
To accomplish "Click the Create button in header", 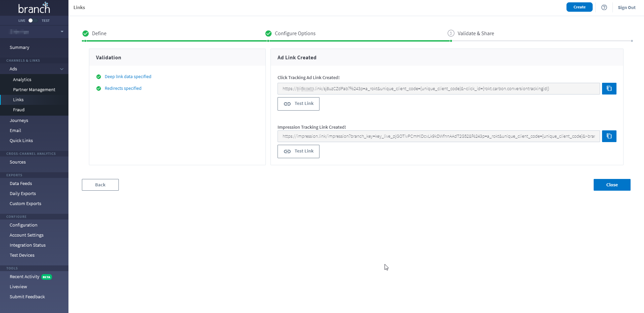I will pos(579,7).
